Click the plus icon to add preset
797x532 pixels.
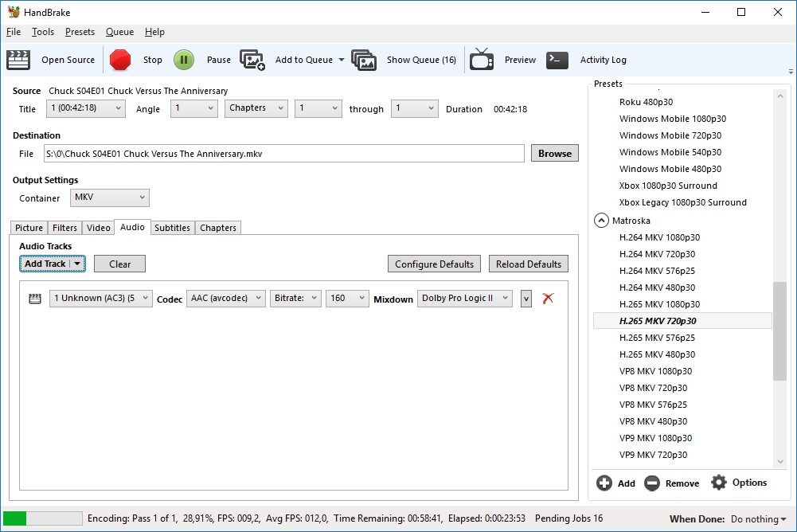tap(604, 483)
